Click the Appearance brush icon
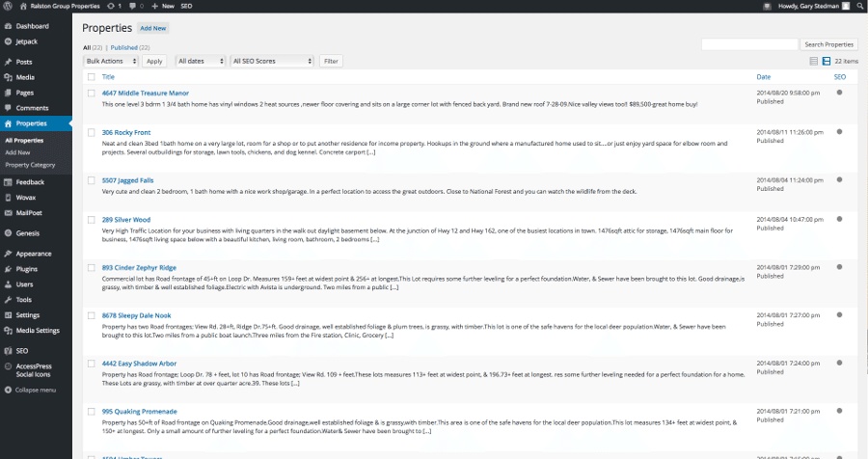Viewport: 868px width, 459px height. click(8, 254)
